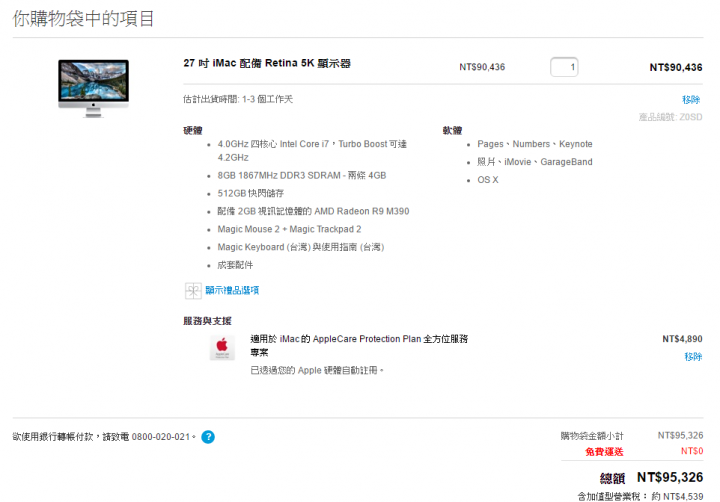The width and height of the screenshot is (720, 502).
Task: Click the Magic Keyboard spec line
Action: 301,247
